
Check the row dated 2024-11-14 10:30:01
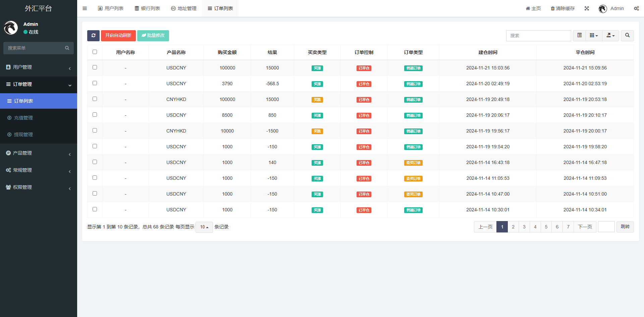(x=95, y=209)
